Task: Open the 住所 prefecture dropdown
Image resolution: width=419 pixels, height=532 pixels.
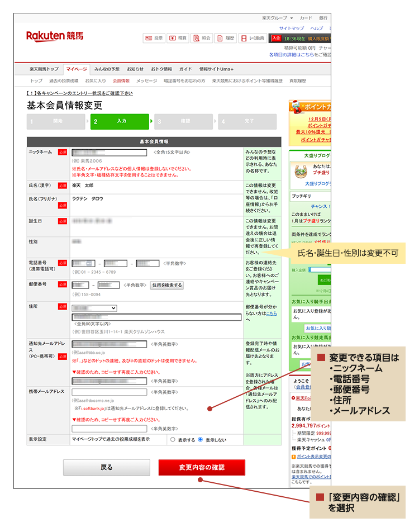Action: [94, 308]
